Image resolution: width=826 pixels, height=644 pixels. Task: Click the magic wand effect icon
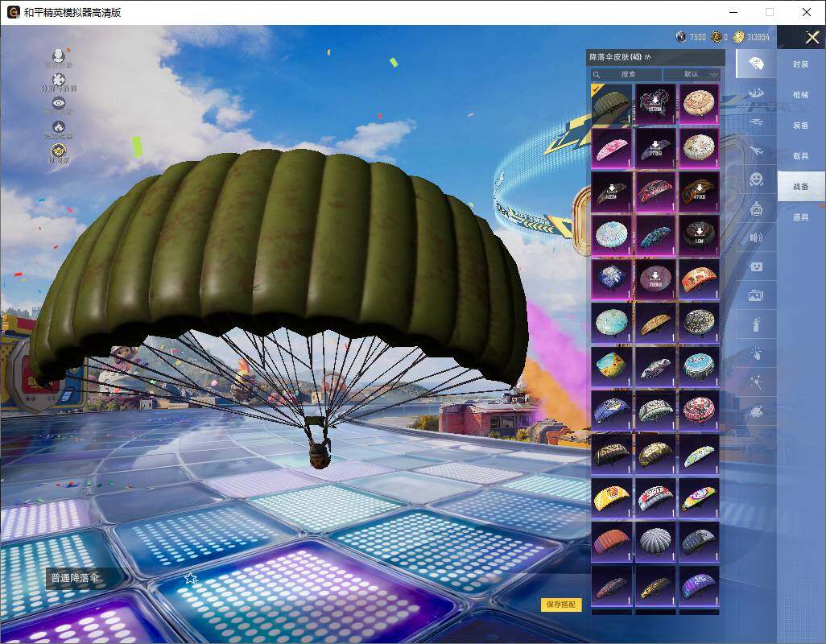pyautogui.click(x=756, y=382)
